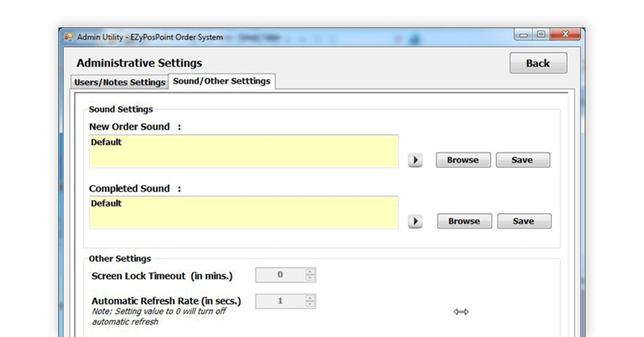Viewport: 644px width, 337px height.
Task: Click the note about turning off automatic refresh
Action: tap(159, 317)
